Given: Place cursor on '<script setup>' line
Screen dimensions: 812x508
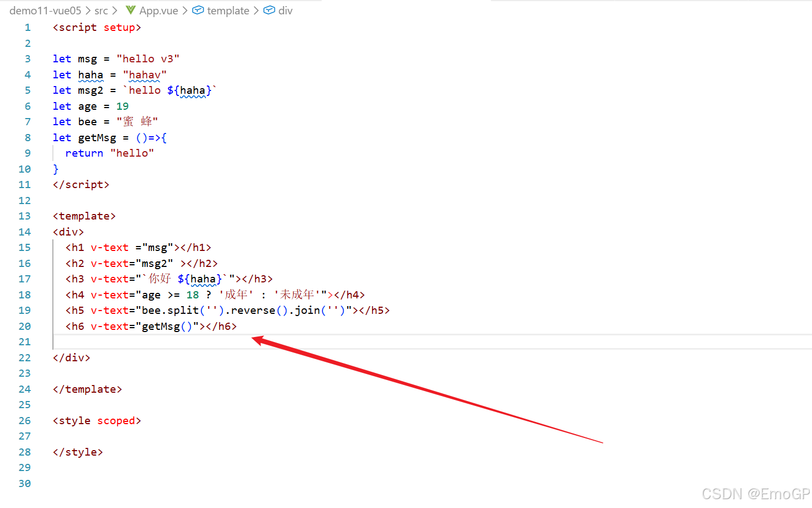Looking at the screenshot, I should [97, 28].
